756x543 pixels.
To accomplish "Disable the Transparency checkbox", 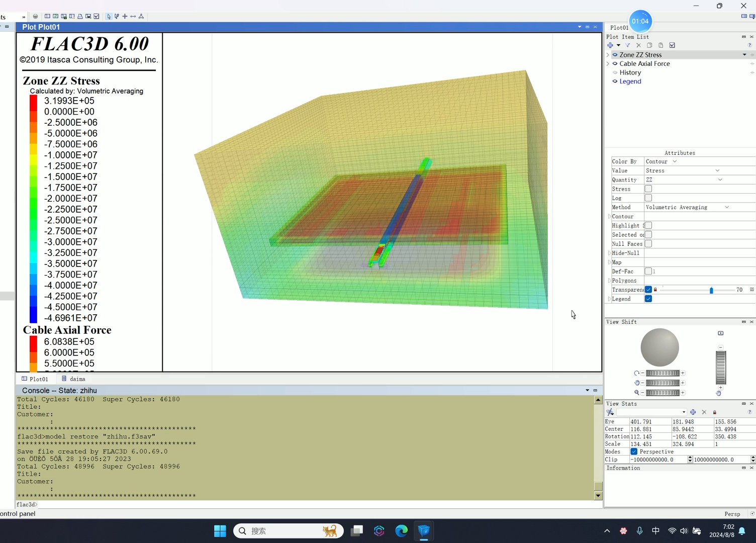I will (x=648, y=290).
